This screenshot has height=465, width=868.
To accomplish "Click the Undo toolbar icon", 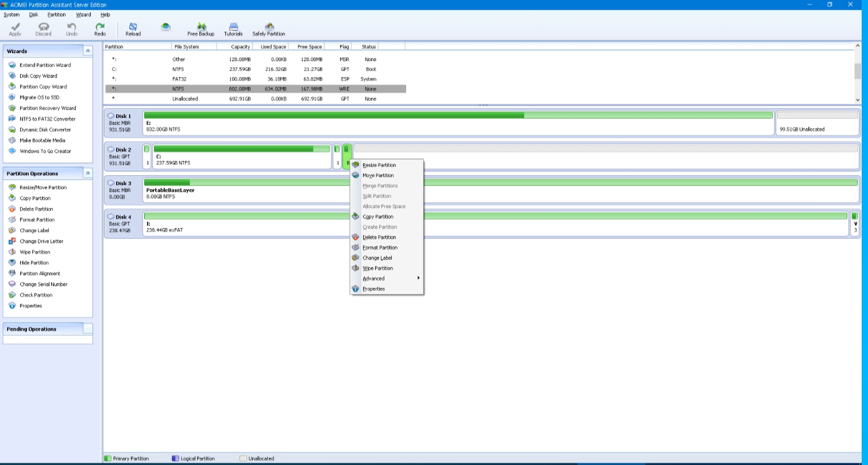I will coord(71,29).
